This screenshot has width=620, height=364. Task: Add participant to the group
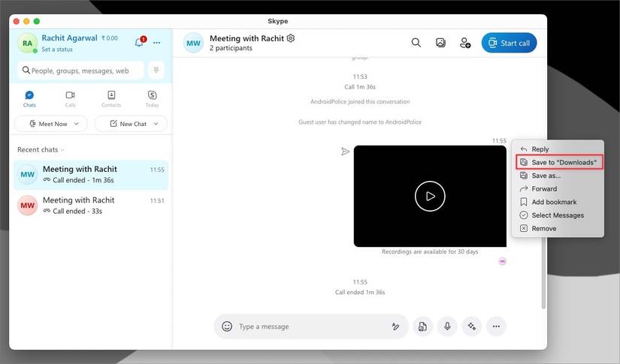click(x=465, y=43)
